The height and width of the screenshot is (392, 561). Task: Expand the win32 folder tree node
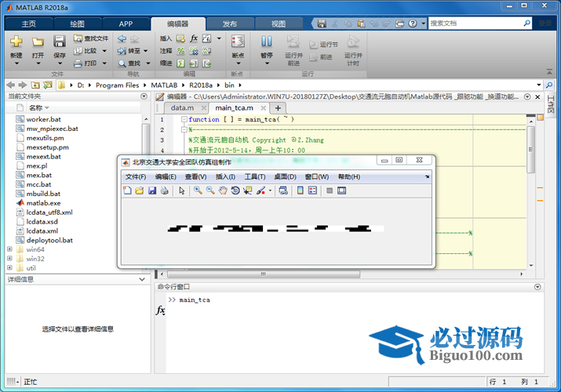[9, 259]
